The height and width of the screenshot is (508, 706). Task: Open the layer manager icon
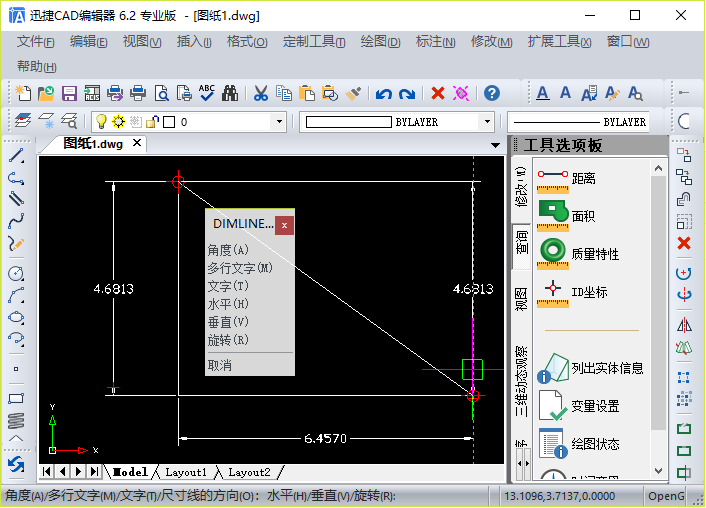pyautogui.click(x=23, y=121)
